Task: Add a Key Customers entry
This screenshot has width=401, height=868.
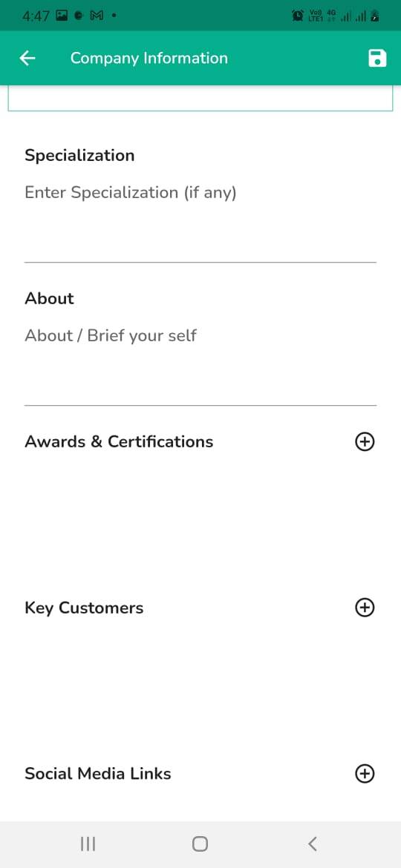Action: (x=365, y=608)
